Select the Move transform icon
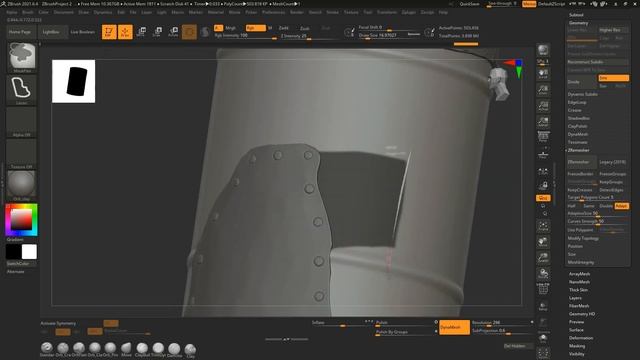The height and width of the screenshot is (360, 640). click(x=141, y=32)
